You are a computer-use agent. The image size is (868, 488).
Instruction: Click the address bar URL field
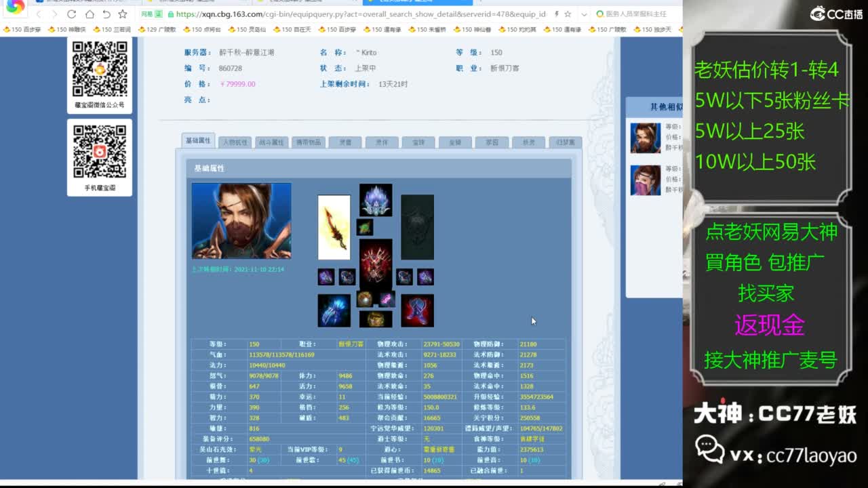360,14
